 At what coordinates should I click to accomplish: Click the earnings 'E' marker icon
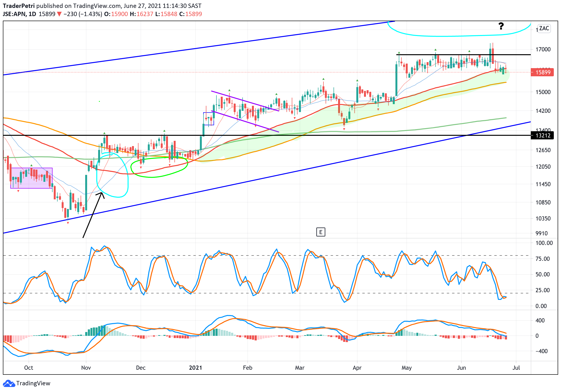321,232
